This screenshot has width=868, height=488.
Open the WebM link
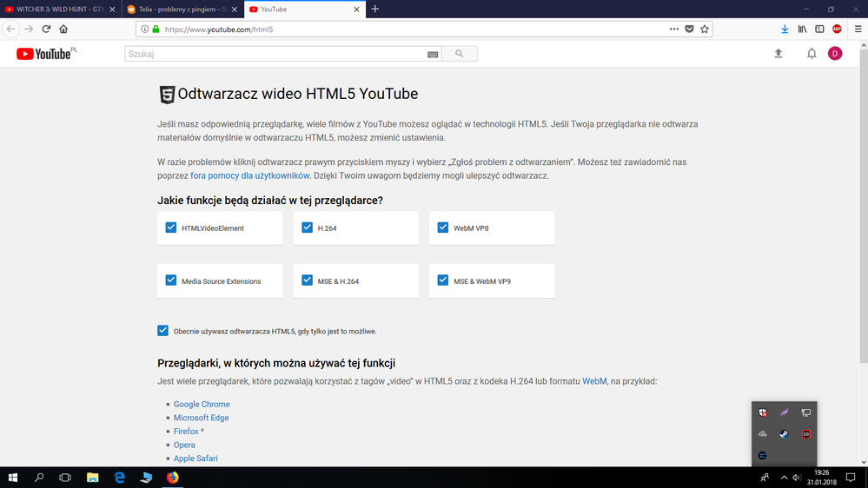[x=594, y=381]
